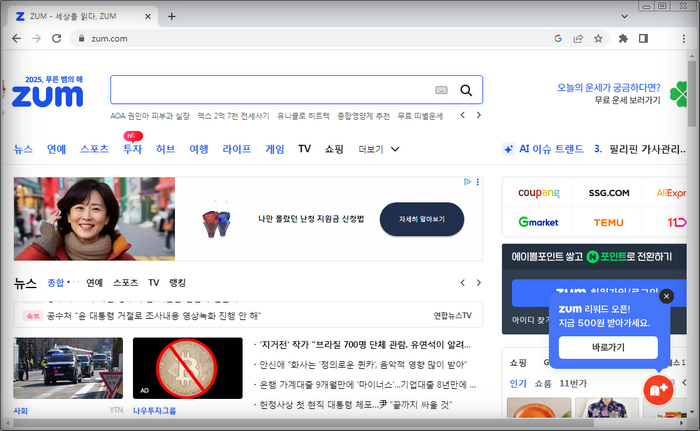Viewport: 700px width, 431px height.
Task: Click the AI 이슈 트렌드 sparkle icon
Action: [x=508, y=149]
